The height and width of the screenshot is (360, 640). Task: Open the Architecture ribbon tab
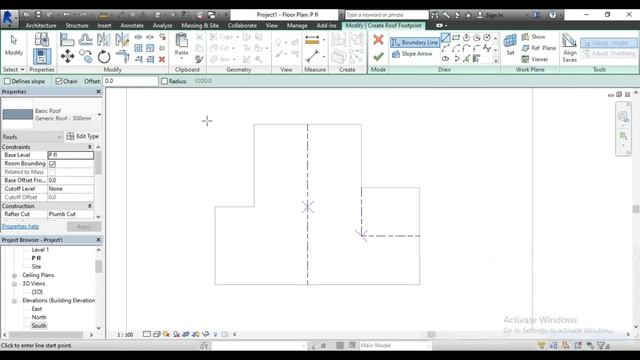coord(41,25)
